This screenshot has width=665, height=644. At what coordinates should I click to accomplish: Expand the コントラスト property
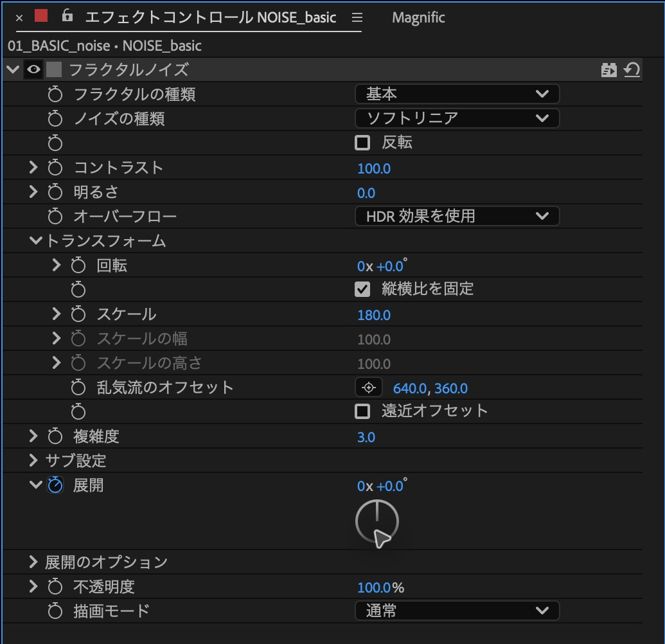pyautogui.click(x=33, y=167)
